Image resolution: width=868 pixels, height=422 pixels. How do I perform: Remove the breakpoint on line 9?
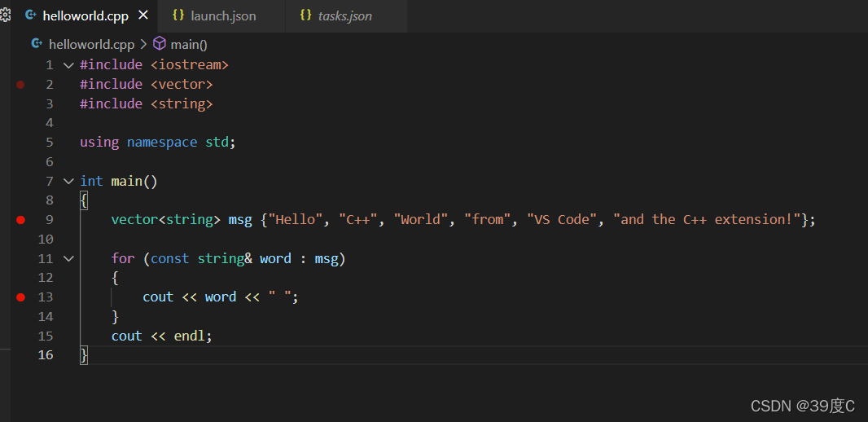coord(20,220)
